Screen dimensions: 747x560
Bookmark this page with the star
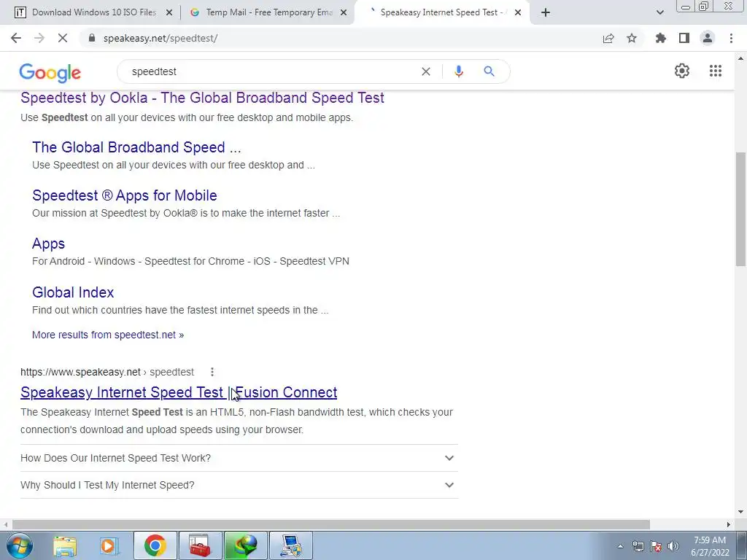632,38
